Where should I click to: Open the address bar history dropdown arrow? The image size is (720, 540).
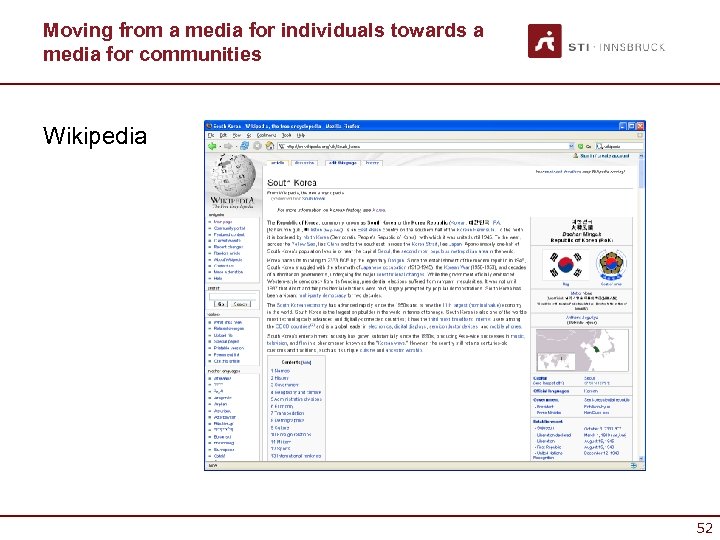[x=571, y=146]
